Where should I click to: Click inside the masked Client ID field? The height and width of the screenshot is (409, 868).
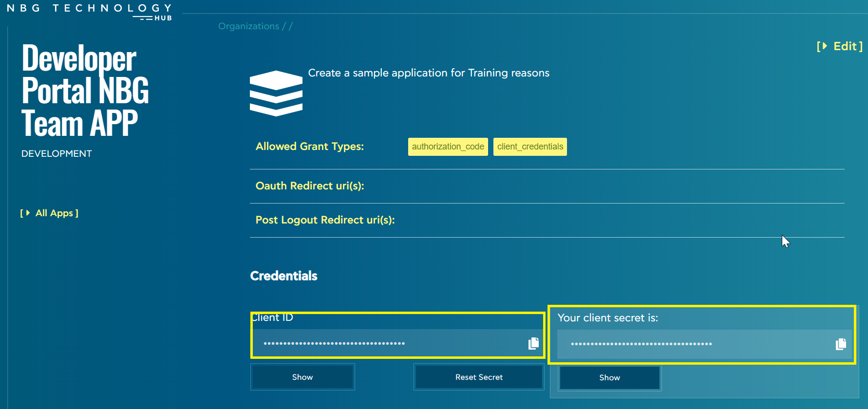(390, 343)
